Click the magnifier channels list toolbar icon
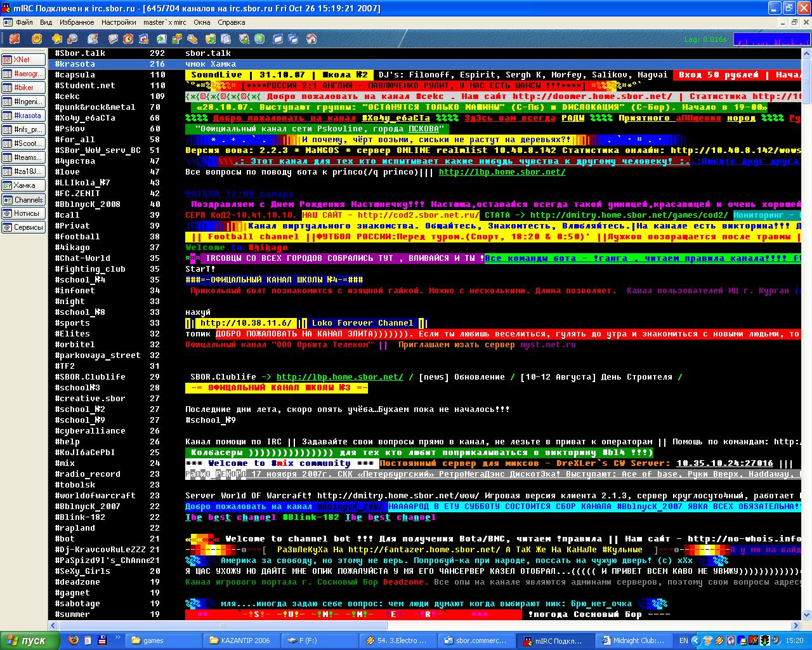 tap(72, 39)
